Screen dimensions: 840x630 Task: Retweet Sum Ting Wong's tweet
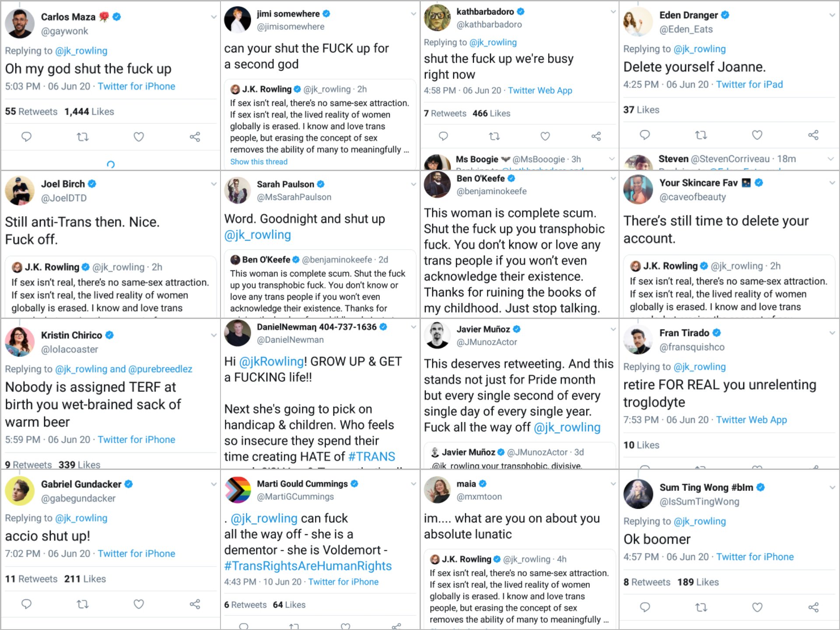pos(701,607)
